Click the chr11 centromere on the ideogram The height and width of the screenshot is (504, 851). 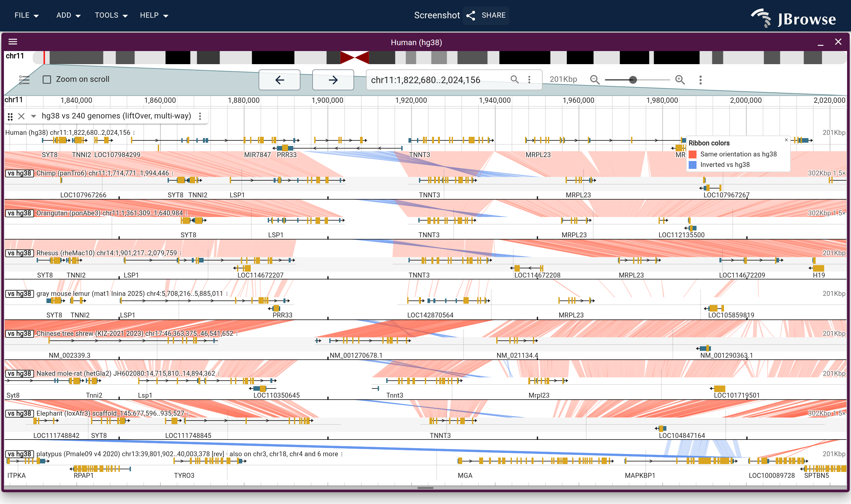click(354, 57)
